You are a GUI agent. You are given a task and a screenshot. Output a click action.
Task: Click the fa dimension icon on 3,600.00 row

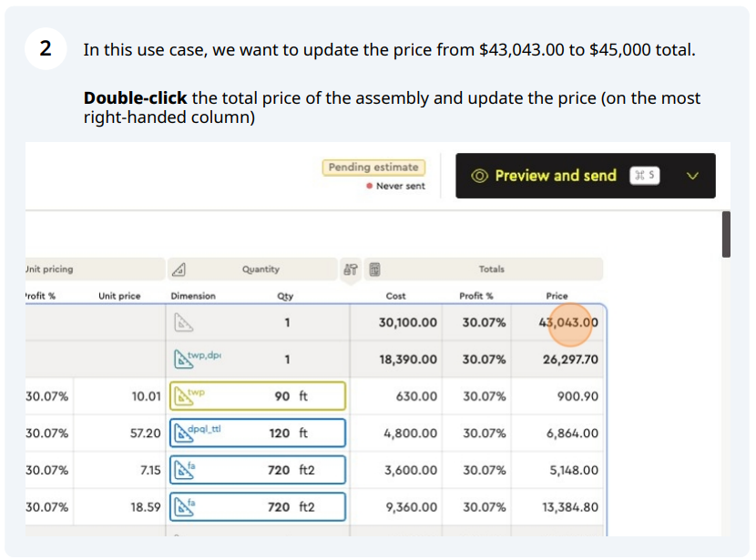tap(183, 471)
